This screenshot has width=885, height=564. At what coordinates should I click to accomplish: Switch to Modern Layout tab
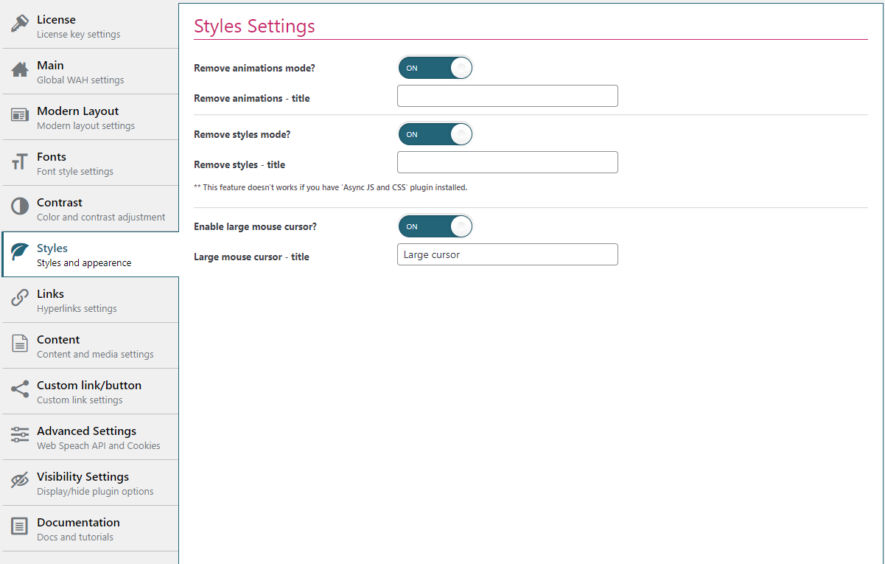(x=90, y=117)
